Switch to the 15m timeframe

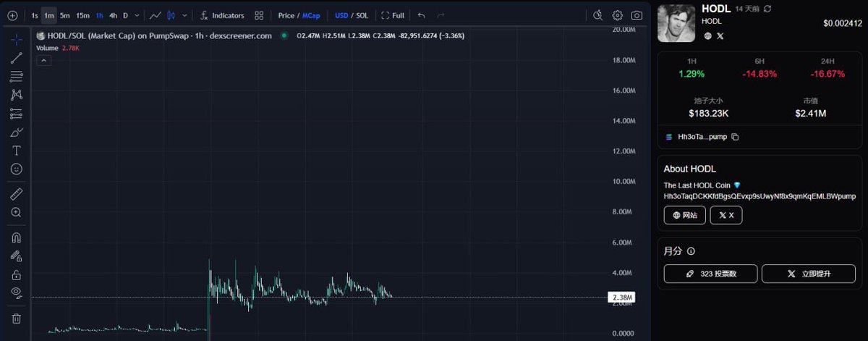pyautogui.click(x=83, y=15)
